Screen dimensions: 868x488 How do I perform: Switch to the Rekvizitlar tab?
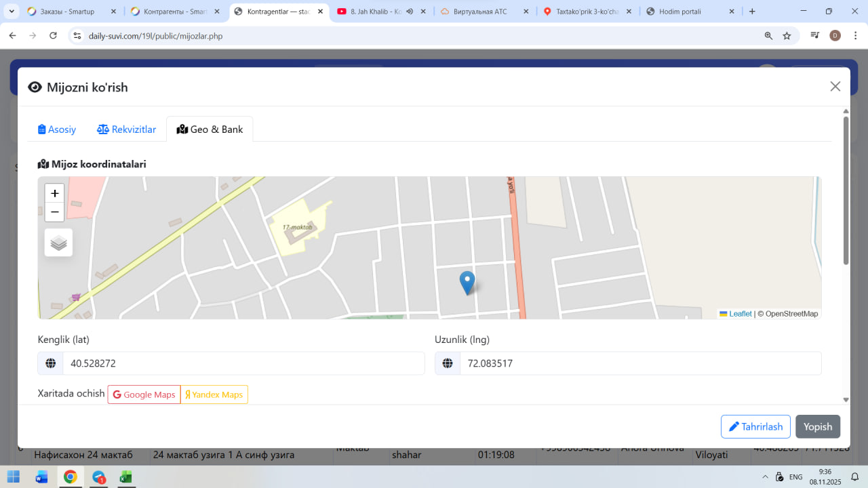(x=127, y=129)
